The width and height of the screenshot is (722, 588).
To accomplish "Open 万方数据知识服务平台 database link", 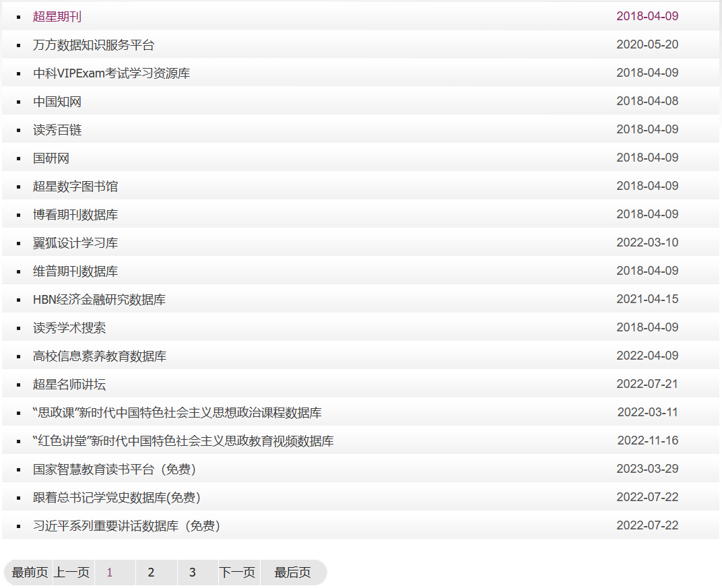I will (x=94, y=45).
